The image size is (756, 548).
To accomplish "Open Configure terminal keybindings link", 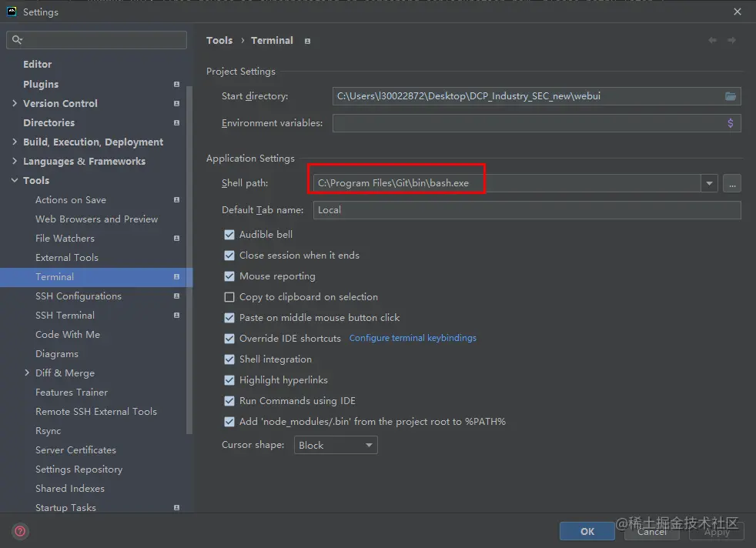I will 413,338.
